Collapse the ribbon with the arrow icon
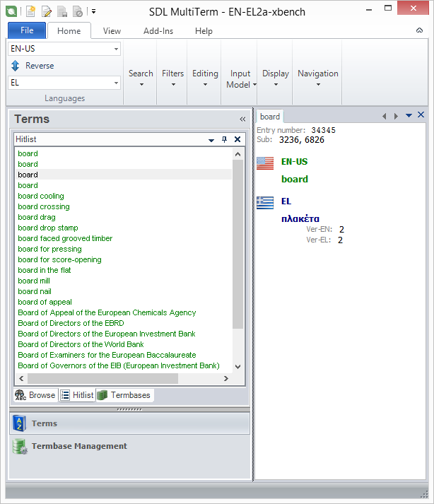The height and width of the screenshot is (504, 434). tap(419, 30)
